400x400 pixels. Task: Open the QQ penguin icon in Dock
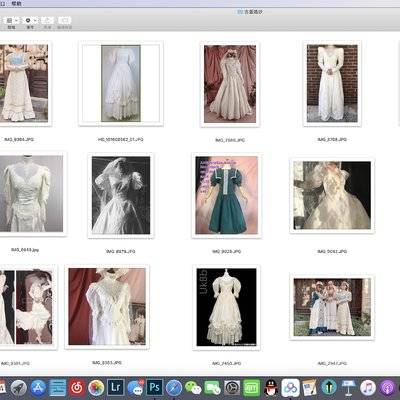pos(271,388)
